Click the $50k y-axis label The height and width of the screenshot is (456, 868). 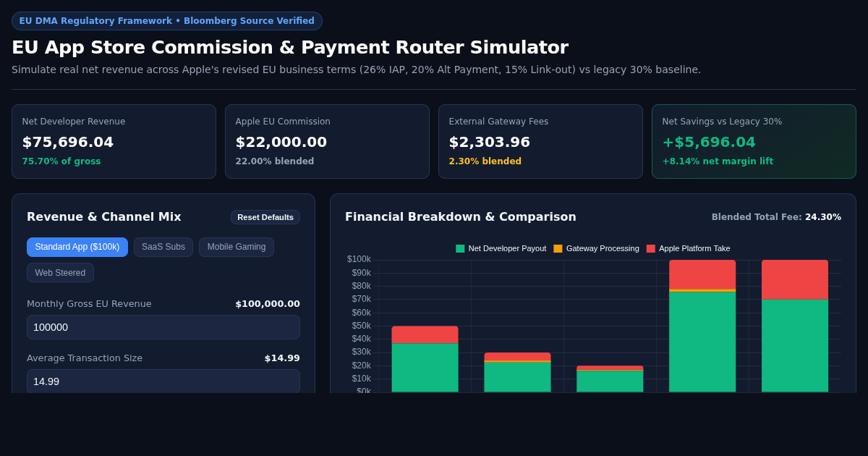[362, 326]
